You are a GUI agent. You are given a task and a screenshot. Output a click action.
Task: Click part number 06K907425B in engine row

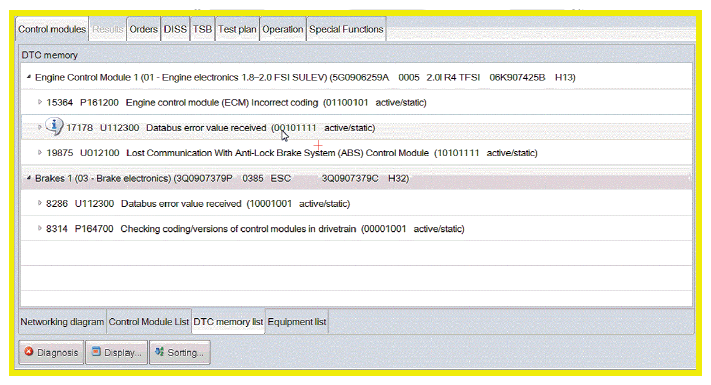point(517,77)
